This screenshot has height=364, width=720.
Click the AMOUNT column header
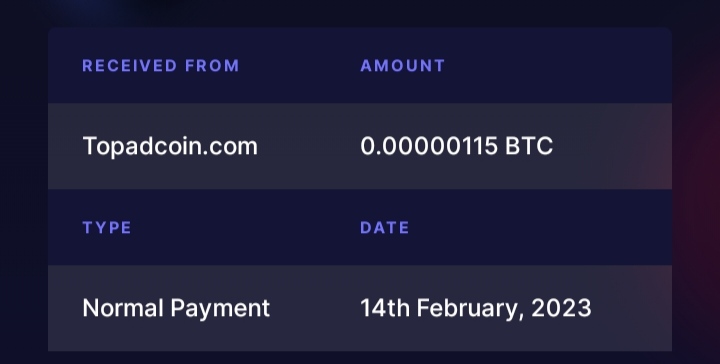403,66
